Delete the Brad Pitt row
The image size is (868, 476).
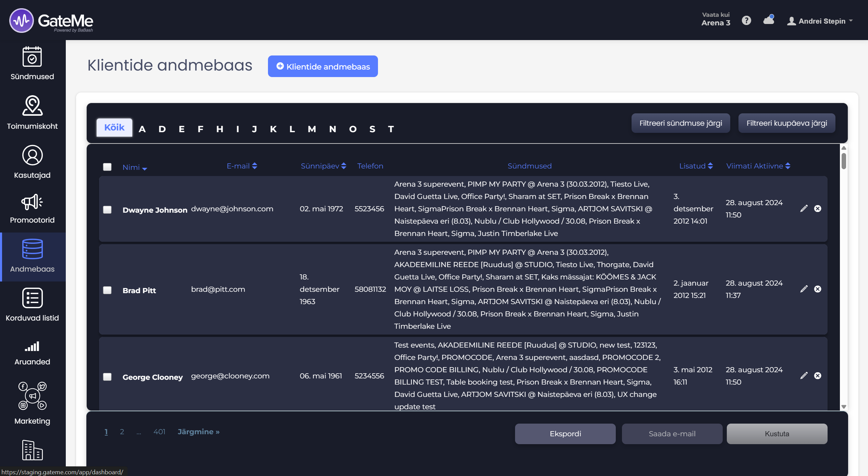point(818,289)
